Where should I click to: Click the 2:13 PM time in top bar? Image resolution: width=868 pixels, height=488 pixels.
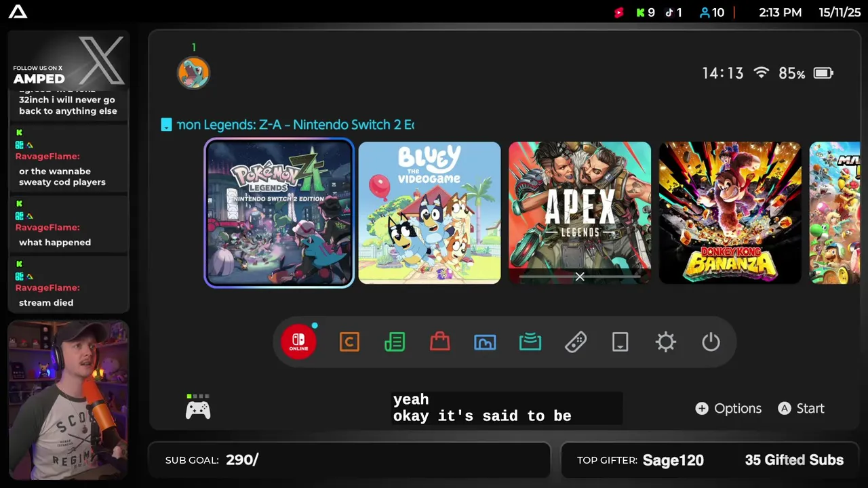coord(780,12)
